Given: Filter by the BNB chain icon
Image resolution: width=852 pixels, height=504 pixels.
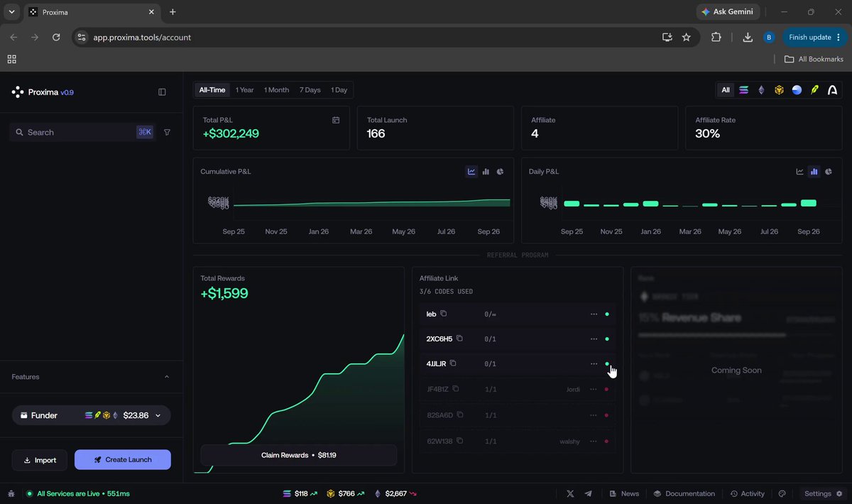Looking at the screenshot, I should (x=779, y=90).
